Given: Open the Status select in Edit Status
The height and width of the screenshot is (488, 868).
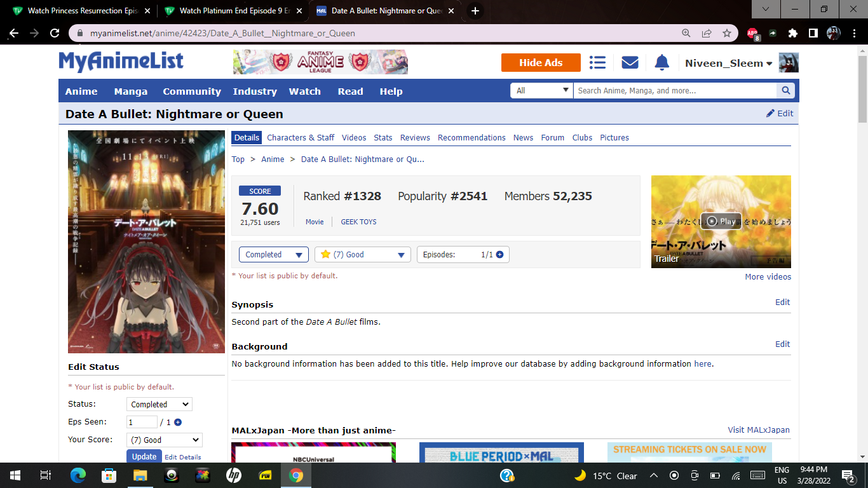Looking at the screenshot, I should (159, 404).
